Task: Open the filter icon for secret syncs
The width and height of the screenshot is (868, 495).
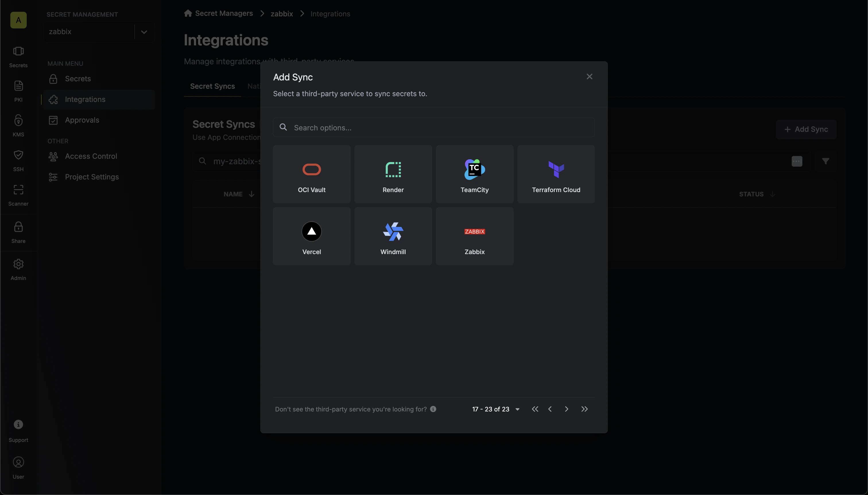Action: click(826, 161)
